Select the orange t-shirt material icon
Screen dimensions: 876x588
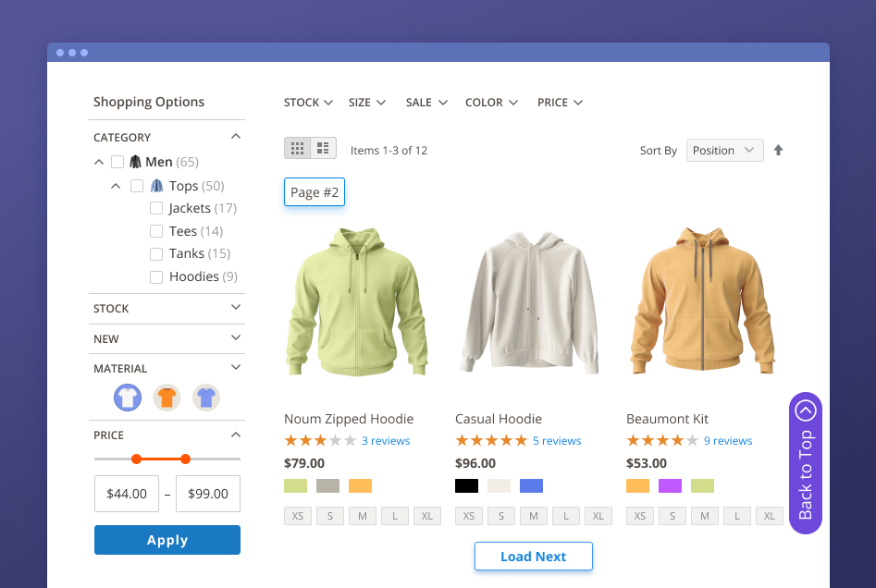click(x=167, y=398)
